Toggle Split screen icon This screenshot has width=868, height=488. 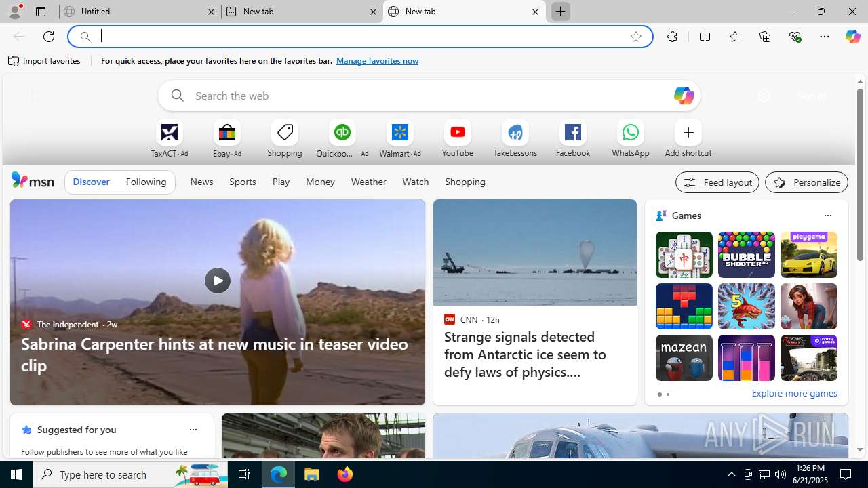point(705,37)
